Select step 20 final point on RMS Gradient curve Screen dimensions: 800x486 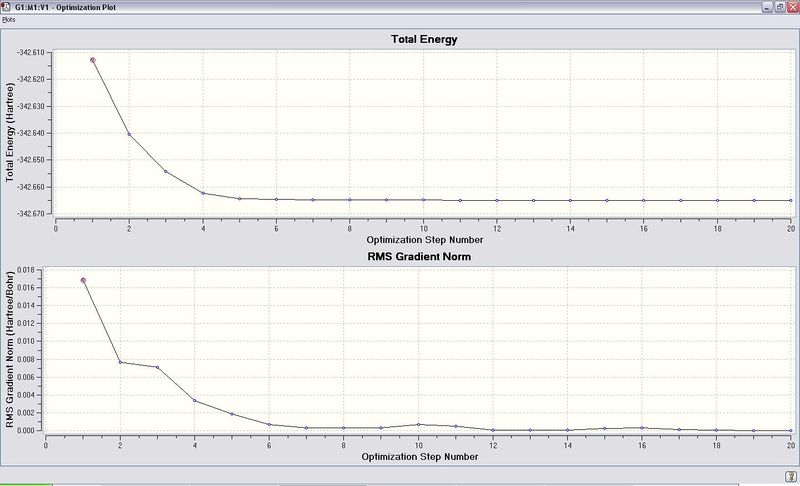point(791,430)
